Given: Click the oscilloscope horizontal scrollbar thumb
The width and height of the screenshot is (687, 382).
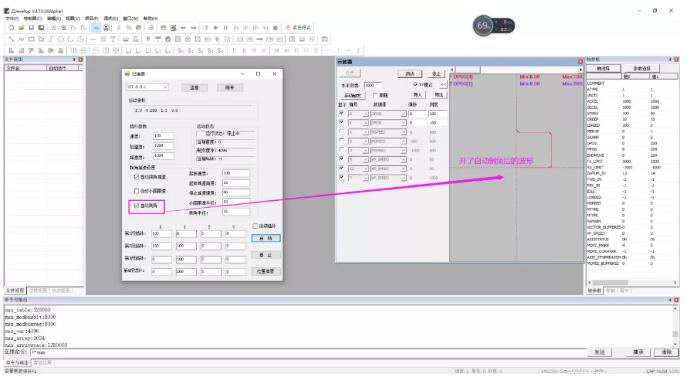Looking at the screenshot, I should 467,70.
